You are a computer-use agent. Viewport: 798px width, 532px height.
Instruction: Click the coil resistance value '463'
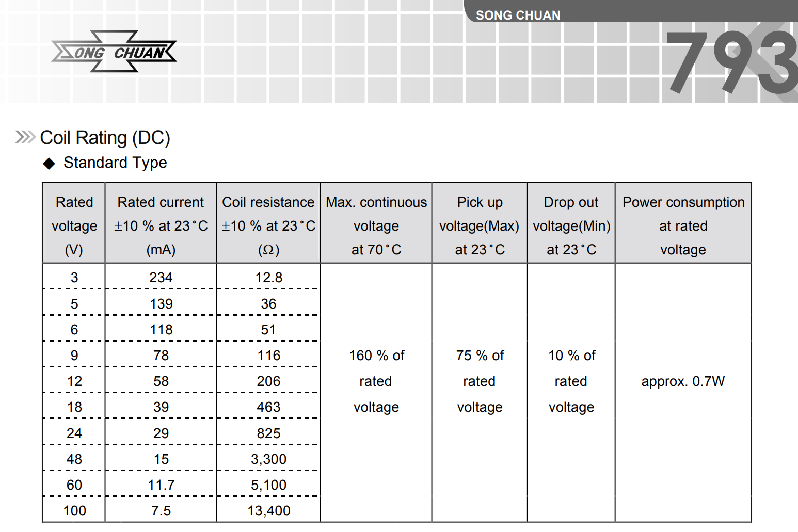pyautogui.click(x=269, y=407)
